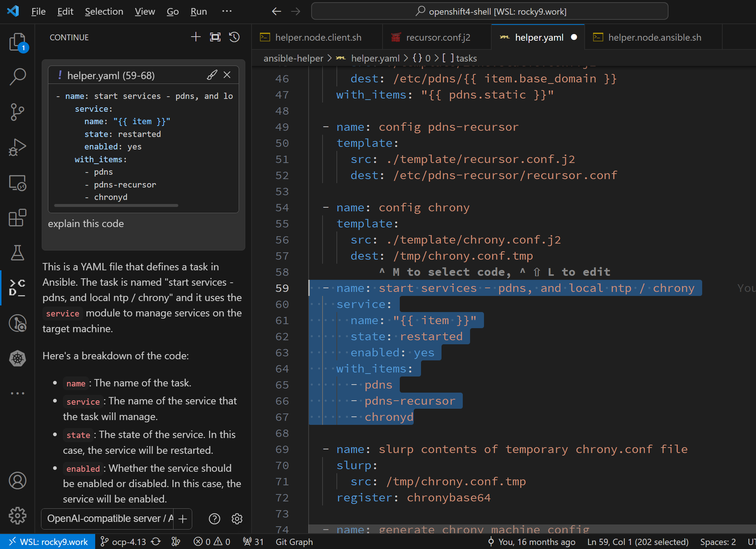The height and width of the screenshot is (549, 756).
Task: Open the Testing flask icon
Action: (x=17, y=253)
